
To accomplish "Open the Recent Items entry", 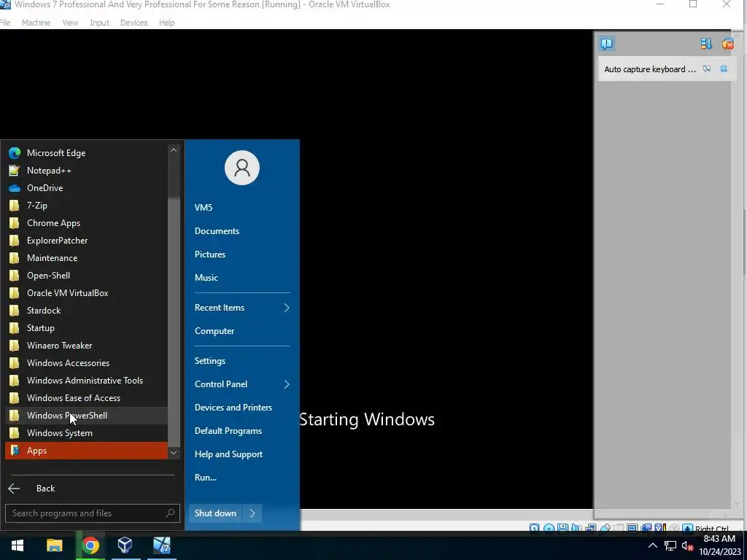I will (242, 308).
